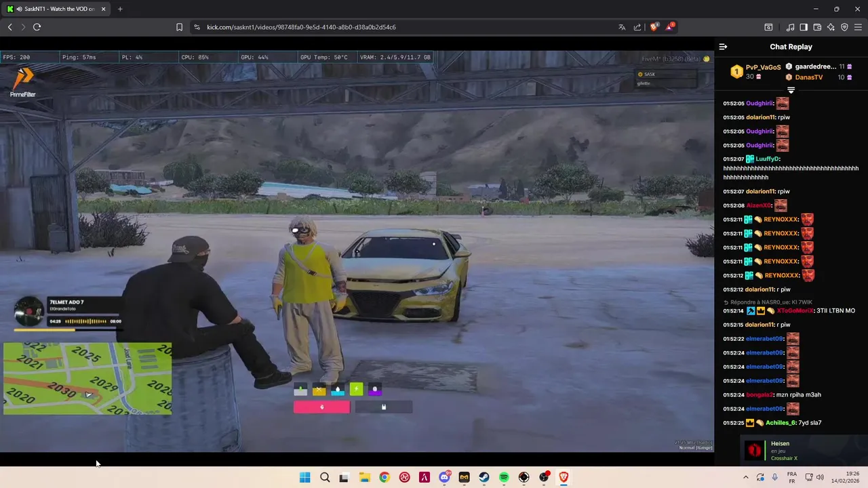Open Google Chrome from taskbar
This screenshot has width=868, height=488.
pos(384,477)
